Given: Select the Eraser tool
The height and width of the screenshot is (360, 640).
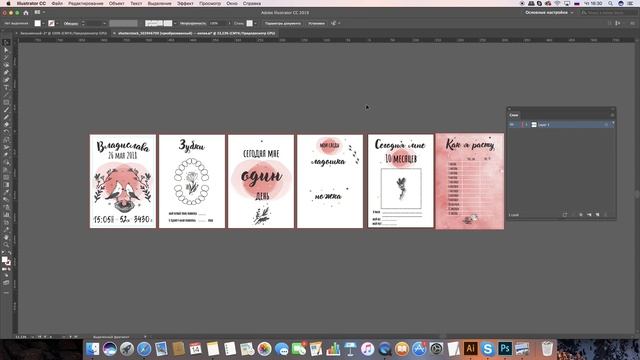Looking at the screenshot, I should (x=6, y=124).
